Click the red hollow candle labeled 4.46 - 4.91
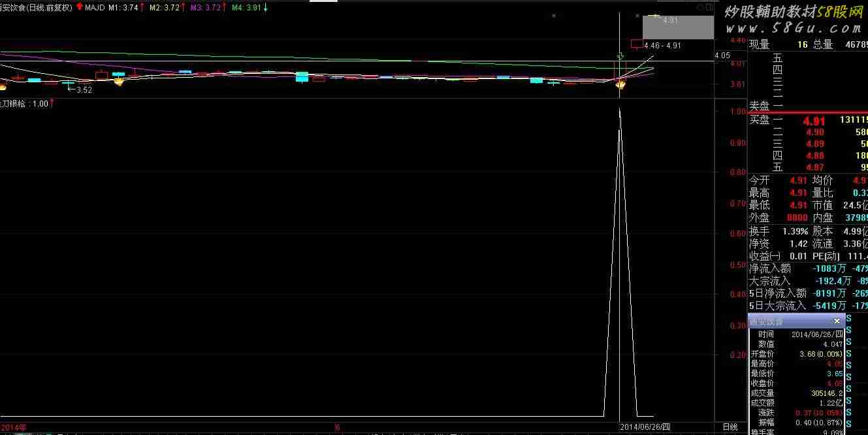The height and width of the screenshot is (435, 868). pos(636,44)
